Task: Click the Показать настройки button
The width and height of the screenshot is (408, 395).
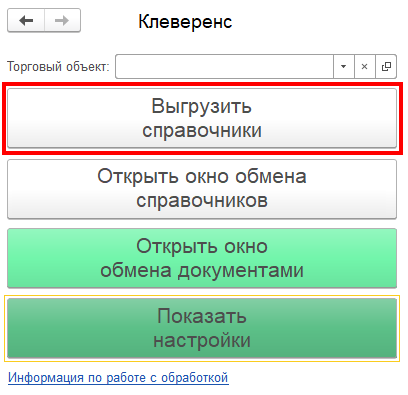Action: coord(202,328)
